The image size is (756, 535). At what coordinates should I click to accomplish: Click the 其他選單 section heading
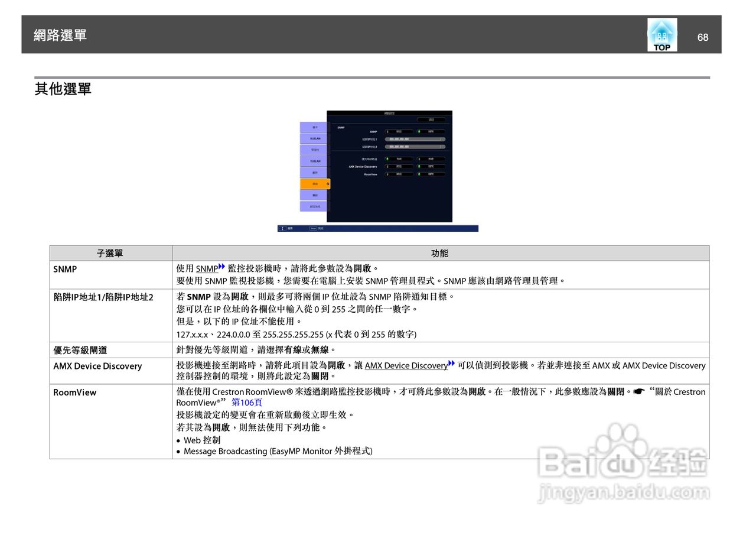(x=63, y=89)
